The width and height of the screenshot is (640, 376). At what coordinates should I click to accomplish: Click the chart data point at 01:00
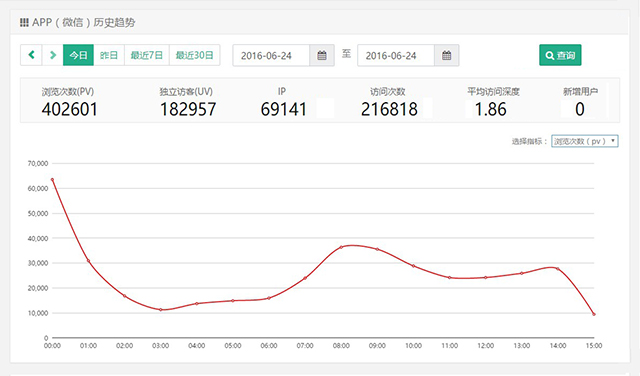pos(88,261)
